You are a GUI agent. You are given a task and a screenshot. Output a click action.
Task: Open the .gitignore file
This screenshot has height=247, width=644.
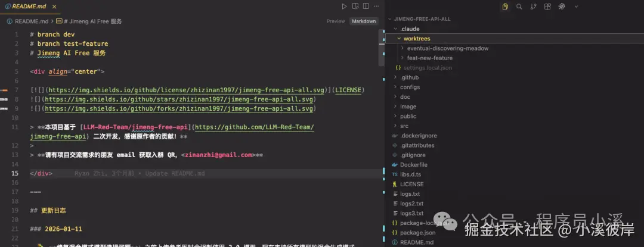pos(413,155)
